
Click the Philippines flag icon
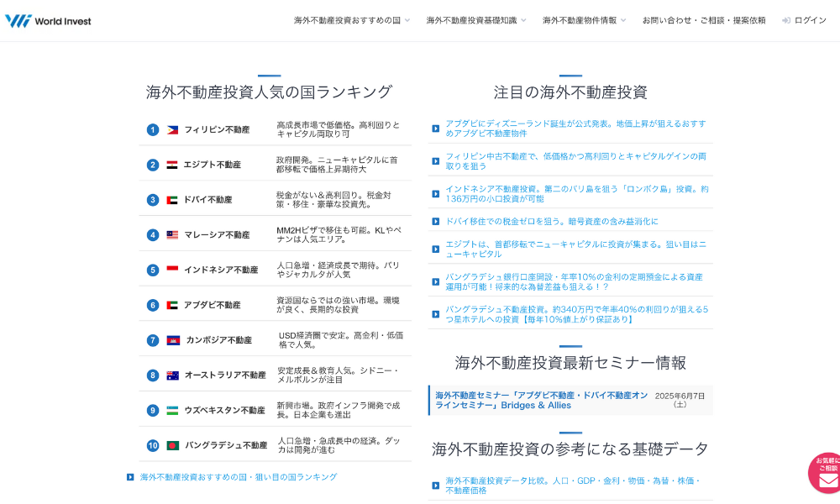click(172, 130)
